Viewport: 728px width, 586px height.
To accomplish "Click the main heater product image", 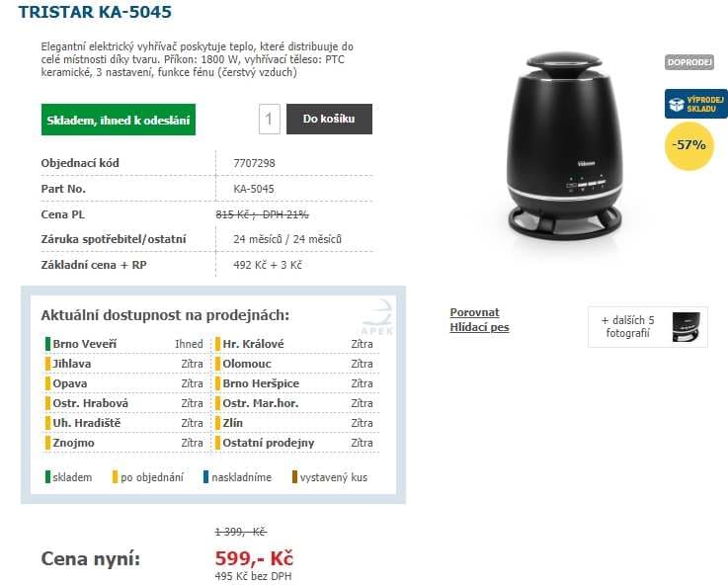I will 564,146.
